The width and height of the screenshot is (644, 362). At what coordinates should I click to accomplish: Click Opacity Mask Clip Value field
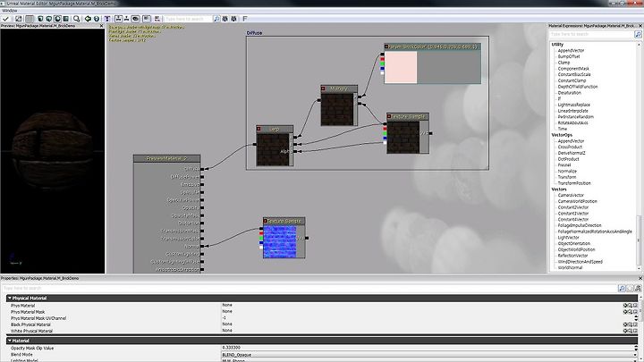(x=428, y=348)
